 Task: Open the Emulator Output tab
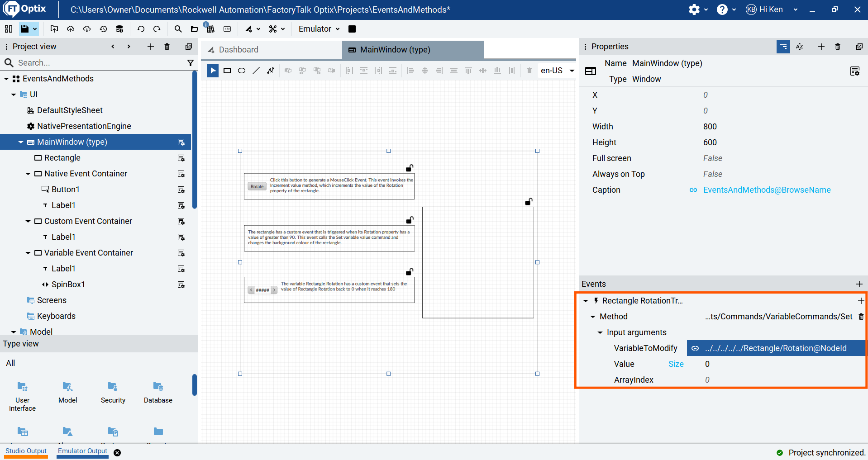click(82, 451)
